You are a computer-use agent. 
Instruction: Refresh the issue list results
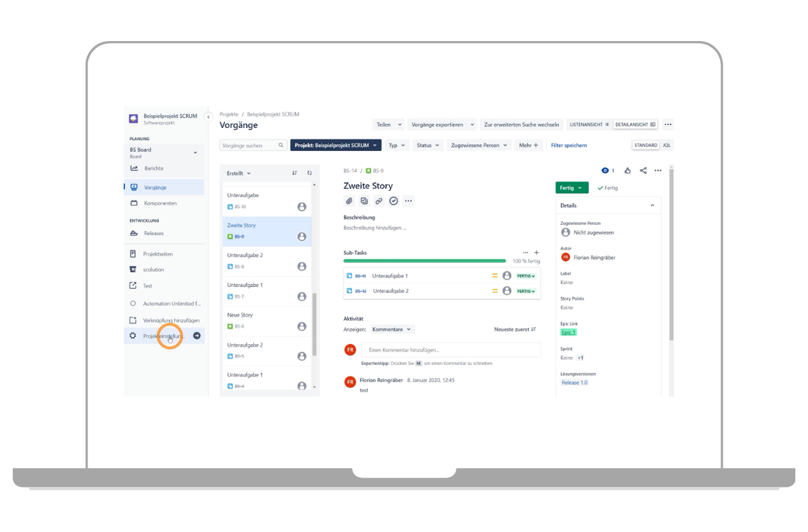pyautogui.click(x=309, y=173)
